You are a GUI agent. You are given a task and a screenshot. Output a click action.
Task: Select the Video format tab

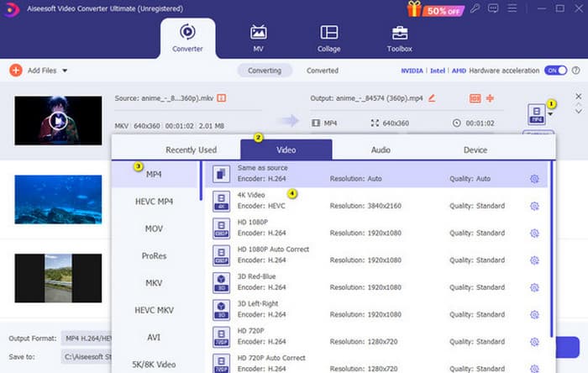tap(286, 150)
